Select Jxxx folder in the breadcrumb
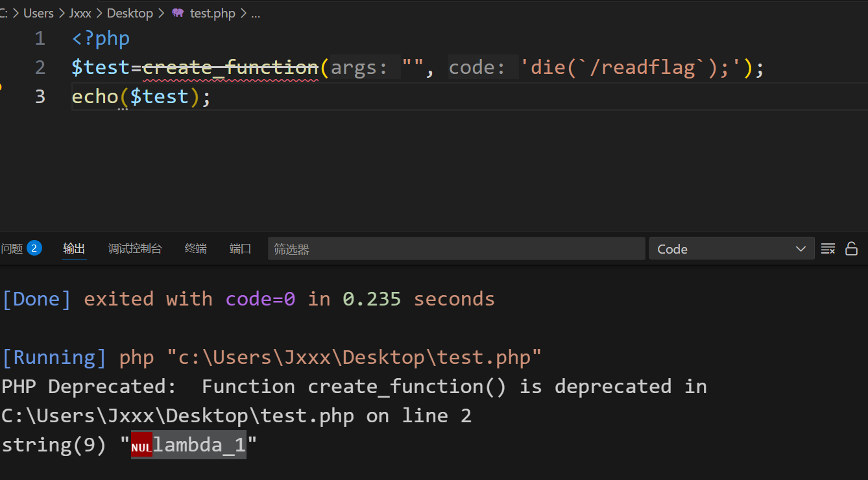 pyautogui.click(x=80, y=14)
